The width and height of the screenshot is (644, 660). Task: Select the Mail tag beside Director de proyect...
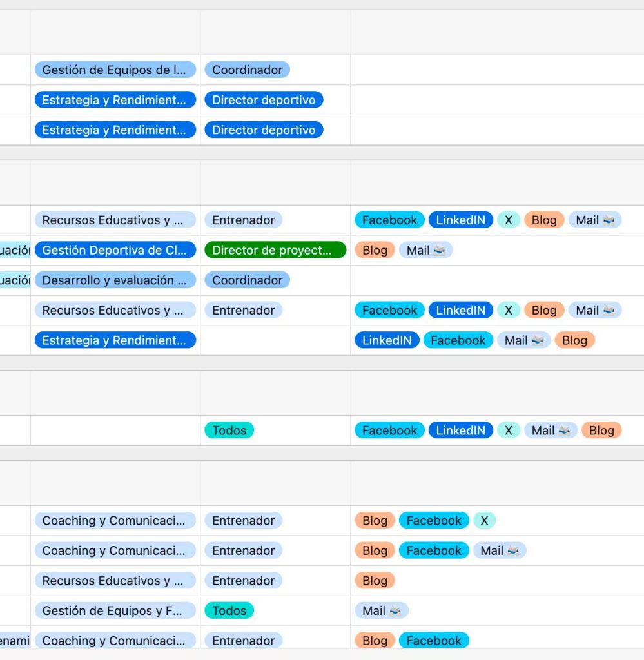(425, 250)
